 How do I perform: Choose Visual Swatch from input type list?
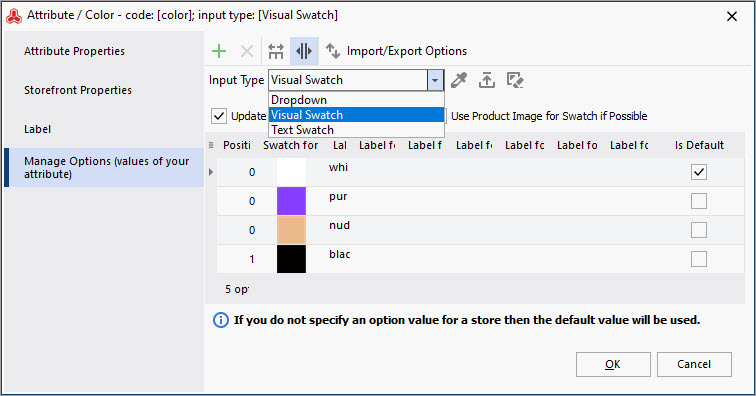[356, 115]
